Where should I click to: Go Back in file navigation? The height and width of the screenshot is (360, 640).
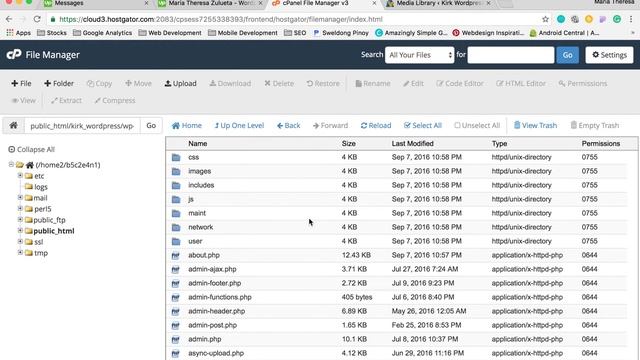click(x=289, y=125)
